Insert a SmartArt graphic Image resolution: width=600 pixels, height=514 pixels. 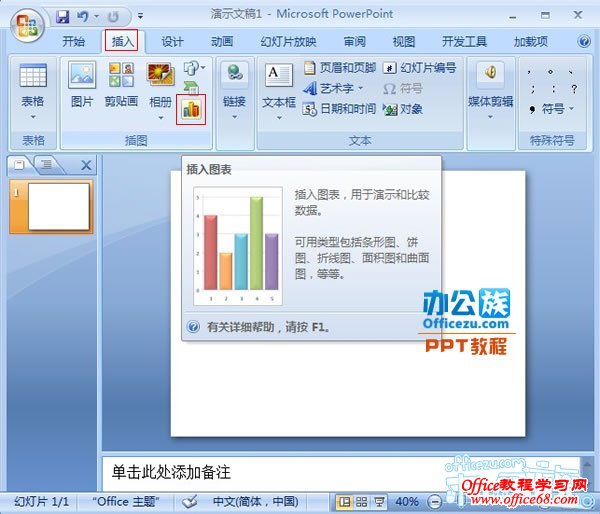(x=191, y=87)
